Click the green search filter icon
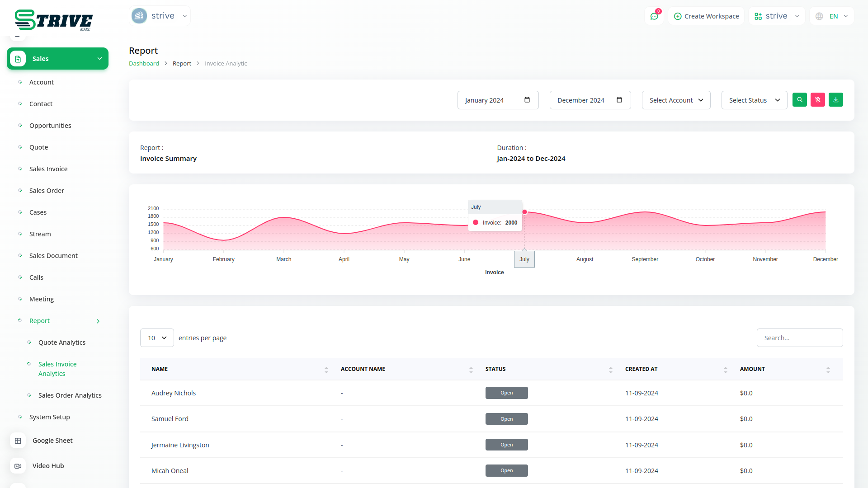 pyautogui.click(x=799, y=100)
